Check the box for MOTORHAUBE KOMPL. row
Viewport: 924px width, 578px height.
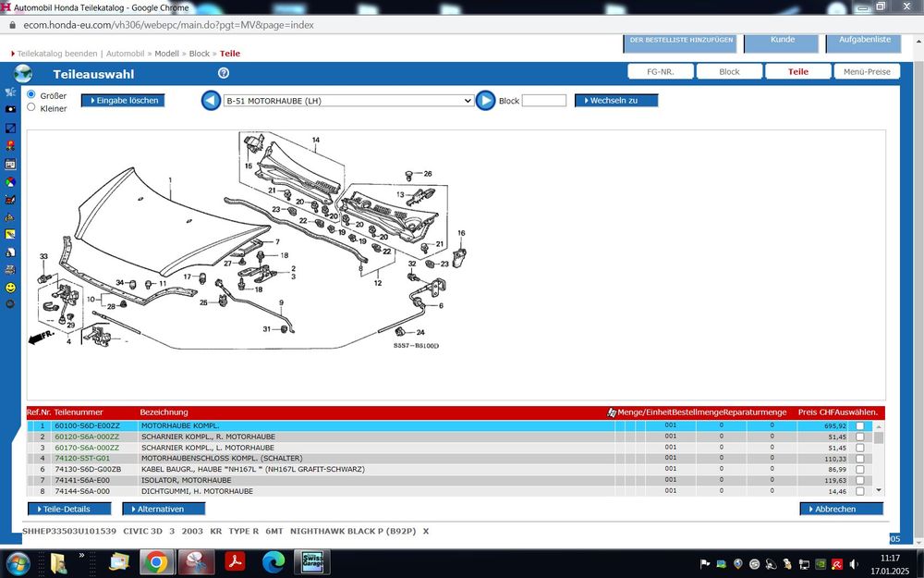pos(859,425)
